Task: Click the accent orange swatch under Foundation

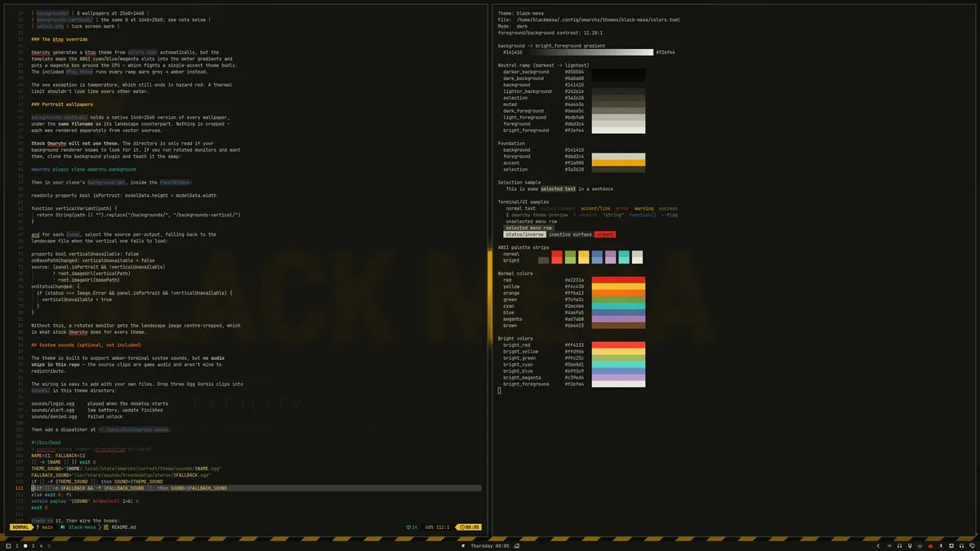Action: [x=618, y=162]
